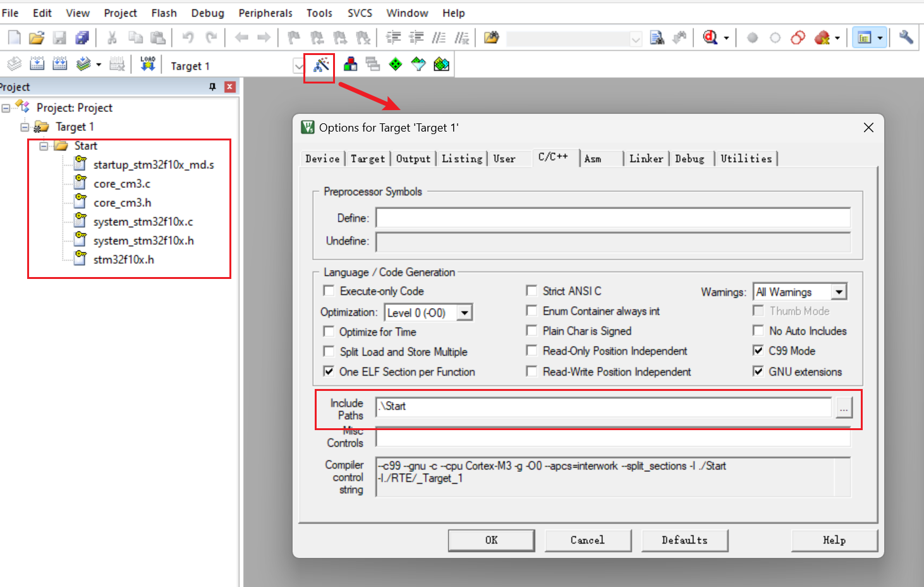Uncheck the C99 Mode checkbox
The image size is (924, 587).
click(x=758, y=350)
